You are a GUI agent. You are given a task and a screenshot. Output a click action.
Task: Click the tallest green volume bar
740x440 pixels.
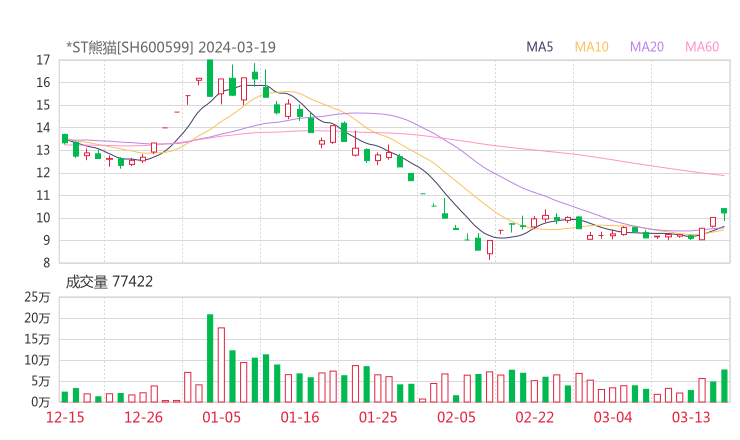(x=210, y=358)
